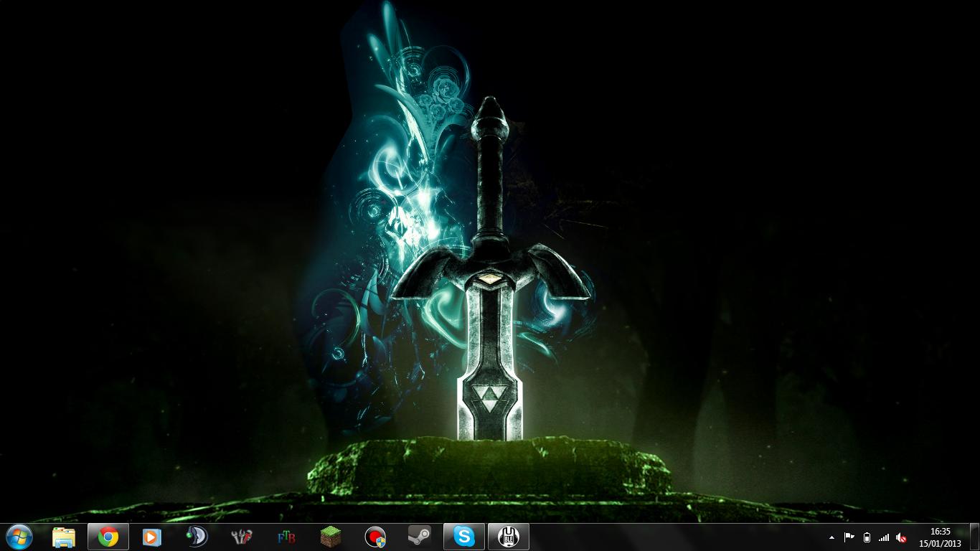
Task: Click the muted speaker volume icon
Action: pyautogui.click(x=902, y=537)
